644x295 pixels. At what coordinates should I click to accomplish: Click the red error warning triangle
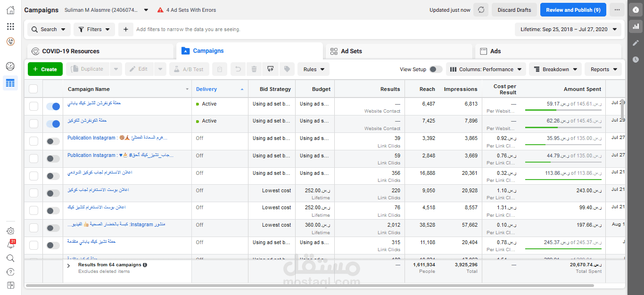[x=160, y=10]
